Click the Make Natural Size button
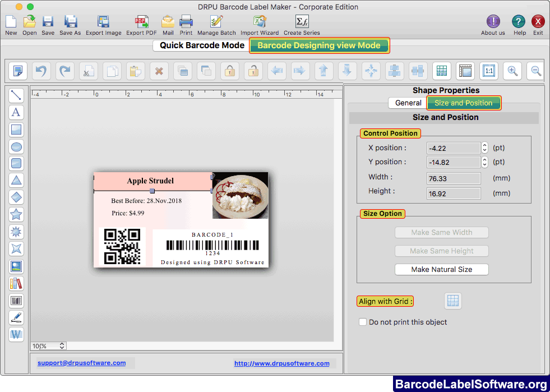The width and height of the screenshot is (550, 392). click(442, 269)
